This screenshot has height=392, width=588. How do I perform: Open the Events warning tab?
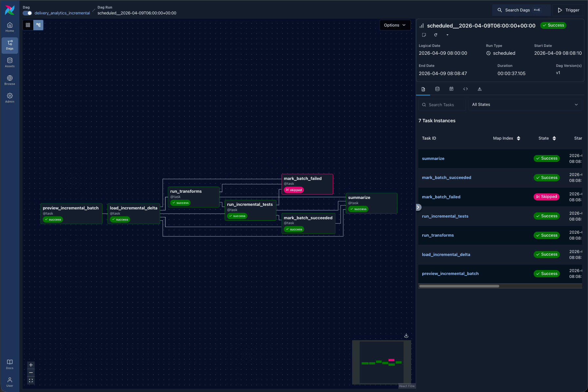[x=479, y=88]
